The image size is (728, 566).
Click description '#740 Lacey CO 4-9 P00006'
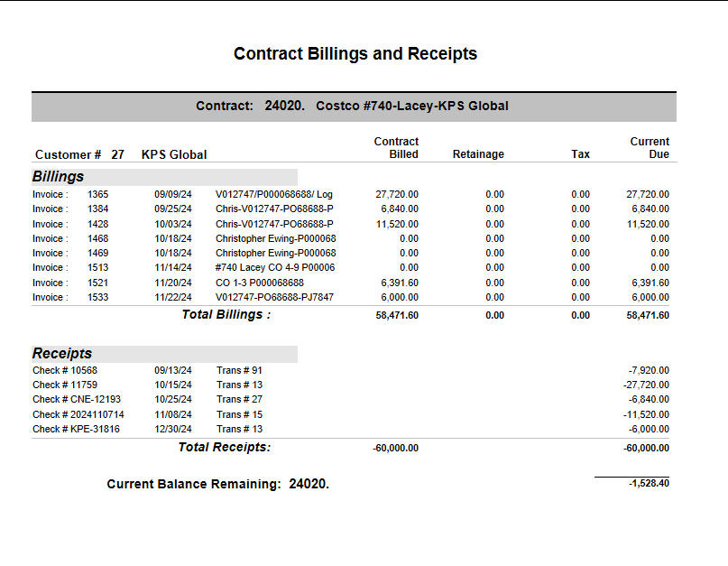(x=275, y=267)
